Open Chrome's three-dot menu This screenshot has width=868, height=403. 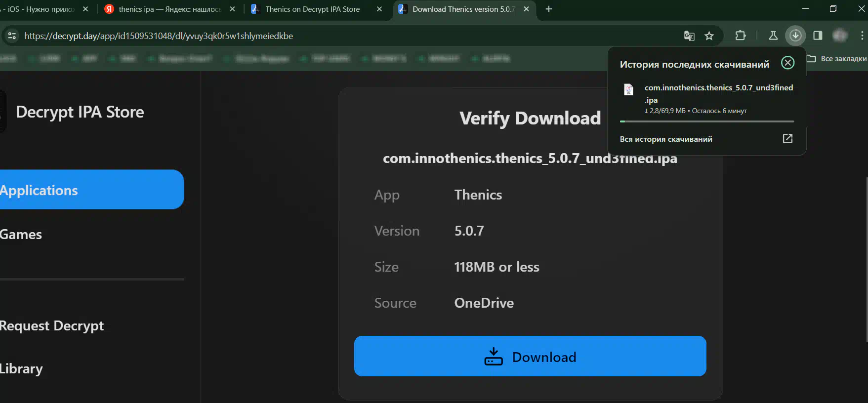coord(862,36)
